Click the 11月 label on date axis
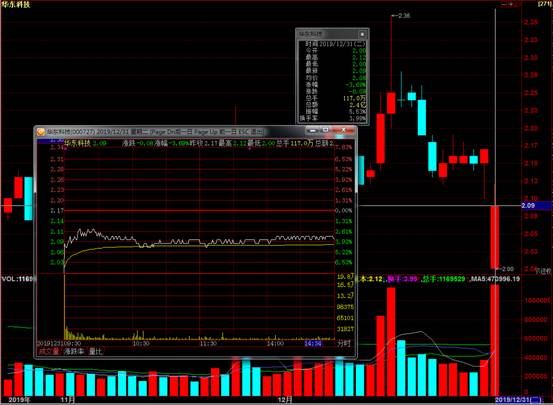 click(68, 400)
